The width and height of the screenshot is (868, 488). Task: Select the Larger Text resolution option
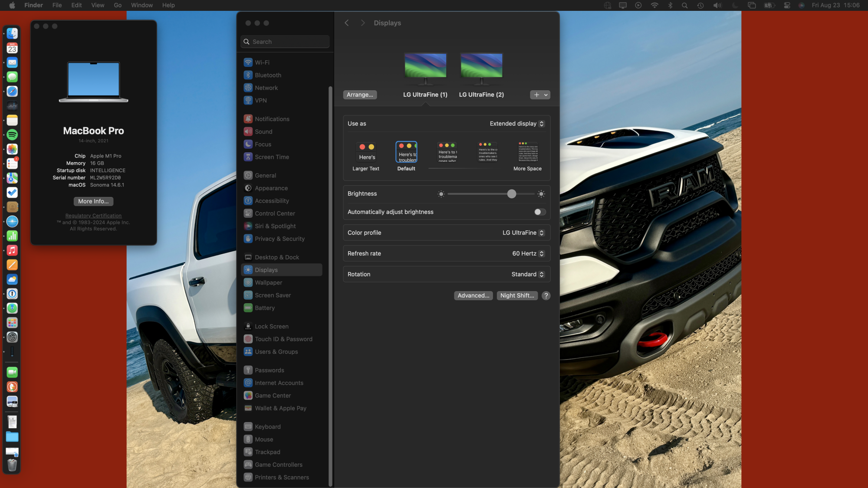pos(366,152)
